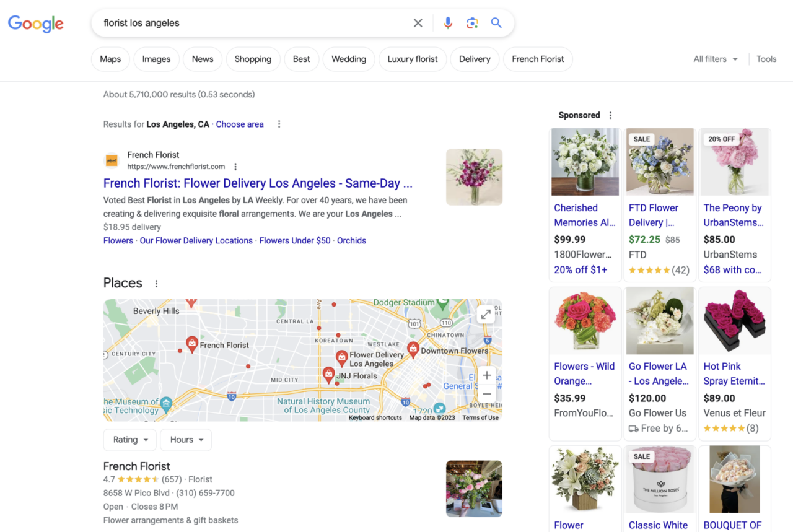The width and height of the screenshot is (793, 532).
Task: Open three-dot menu beside frenchflorist.com URL
Action: click(x=235, y=167)
